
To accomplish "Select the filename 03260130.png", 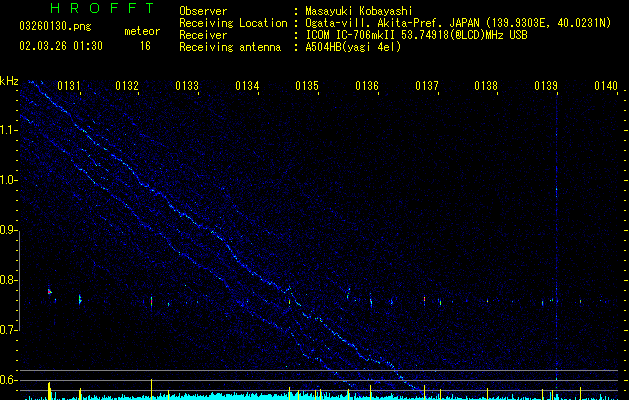I will 55,27.
